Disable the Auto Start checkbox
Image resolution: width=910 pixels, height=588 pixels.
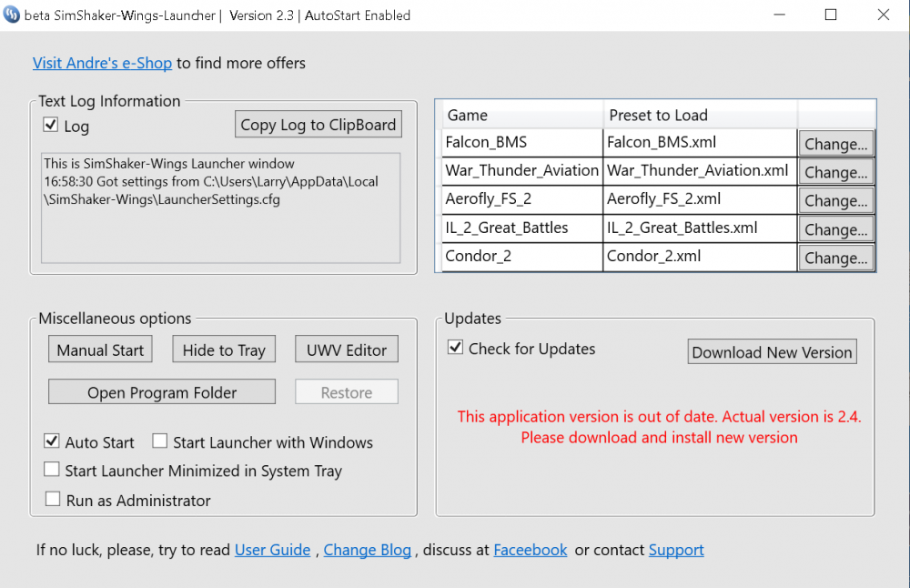pos(52,442)
